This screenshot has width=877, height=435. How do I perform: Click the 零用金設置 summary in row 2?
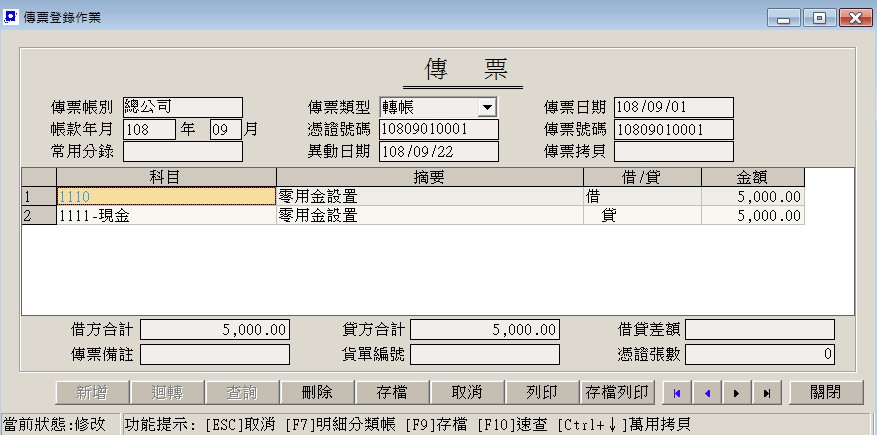430,215
